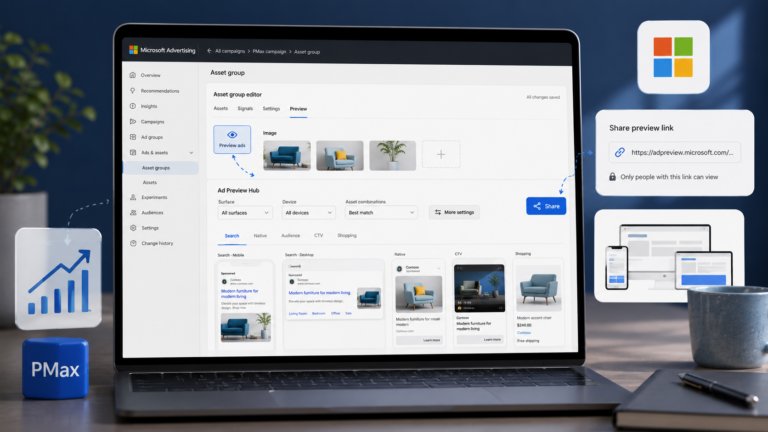Click the Experiments icon in the sidebar
The height and width of the screenshot is (432, 768).
click(133, 197)
